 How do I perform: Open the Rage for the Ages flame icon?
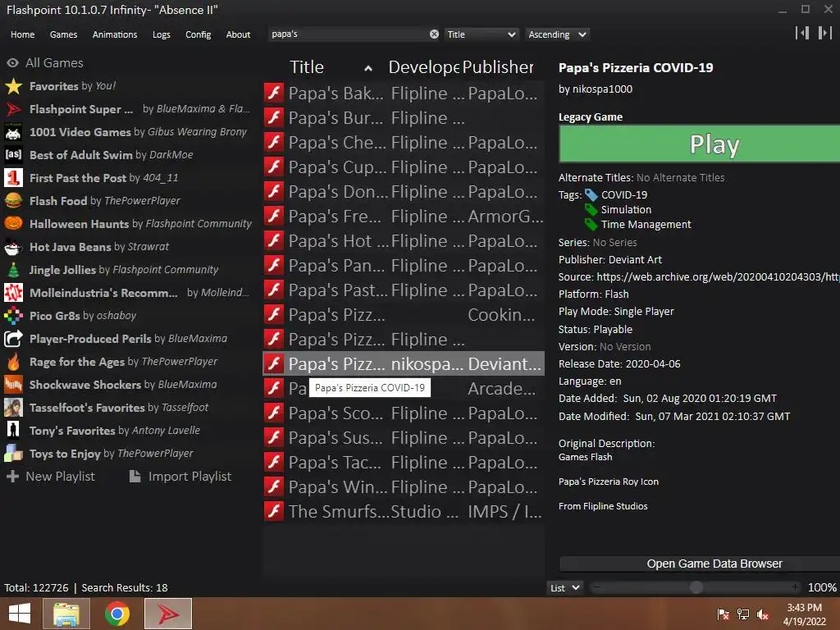coord(13,362)
